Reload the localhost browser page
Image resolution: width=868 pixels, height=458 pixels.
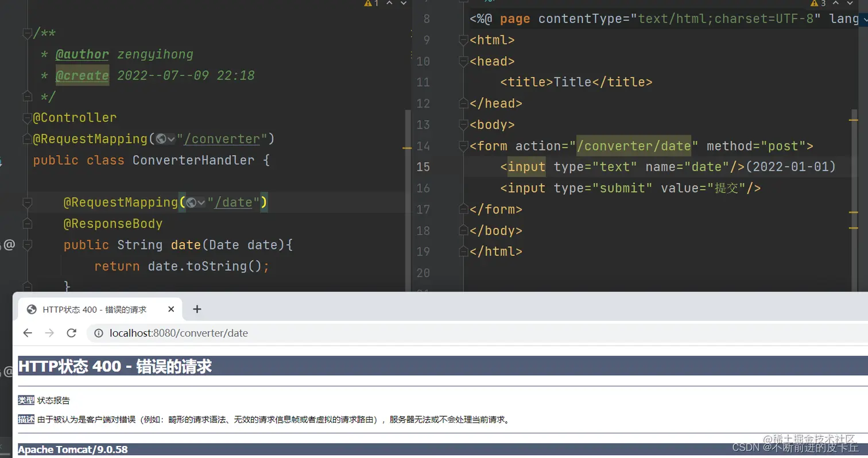(71, 333)
